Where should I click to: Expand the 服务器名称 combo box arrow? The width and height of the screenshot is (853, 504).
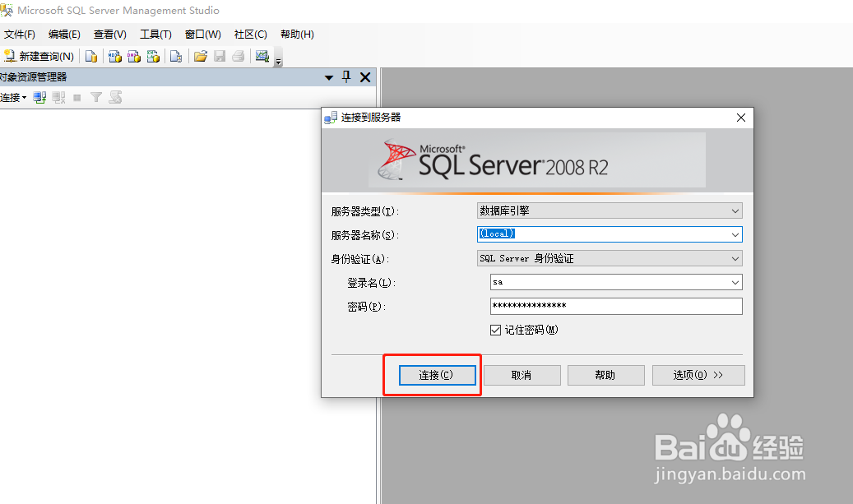[735, 235]
